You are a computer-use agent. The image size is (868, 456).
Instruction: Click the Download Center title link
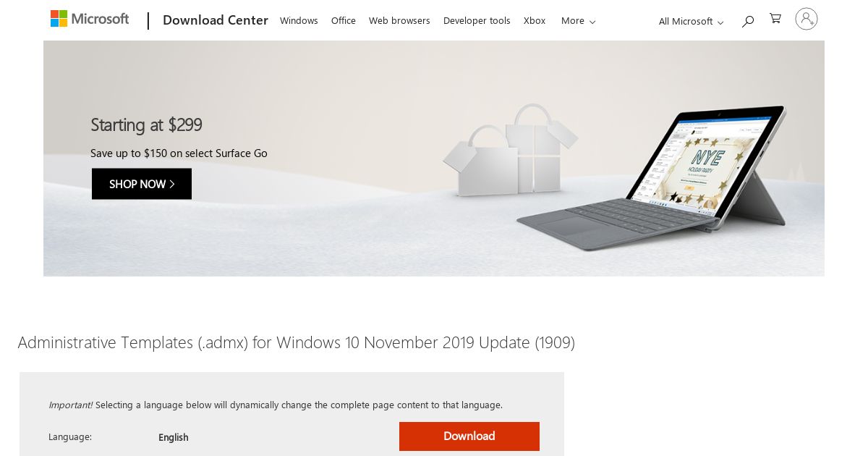[216, 20]
